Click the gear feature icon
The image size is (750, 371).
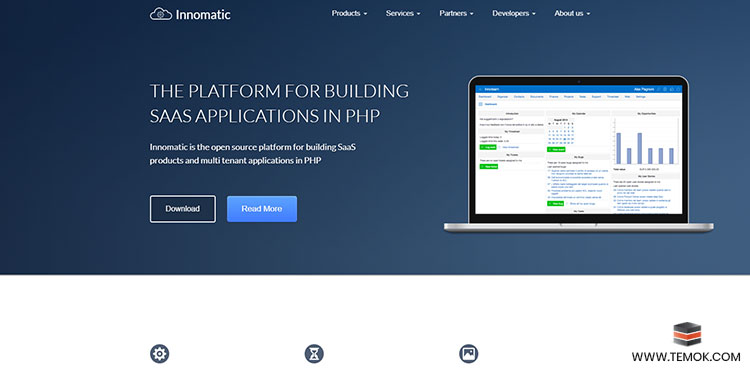point(159,354)
